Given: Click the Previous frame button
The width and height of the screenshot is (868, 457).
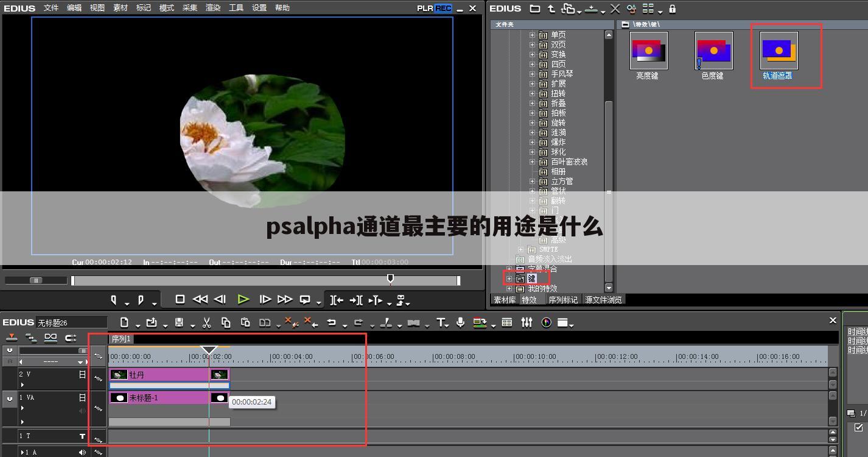Looking at the screenshot, I should [x=220, y=299].
